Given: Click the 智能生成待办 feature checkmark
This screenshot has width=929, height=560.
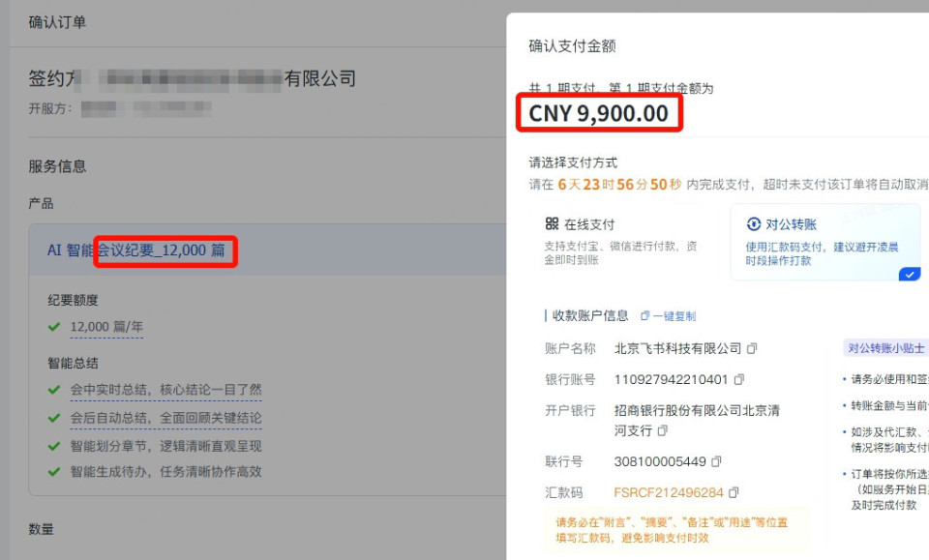Looking at the screenshot, I should pyautogui.click(x=54, y=472).
